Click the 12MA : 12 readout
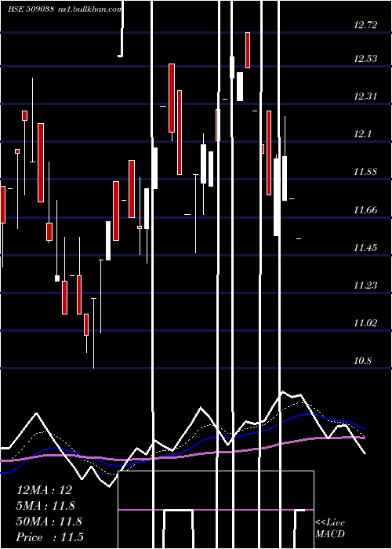 pos(45,490)
